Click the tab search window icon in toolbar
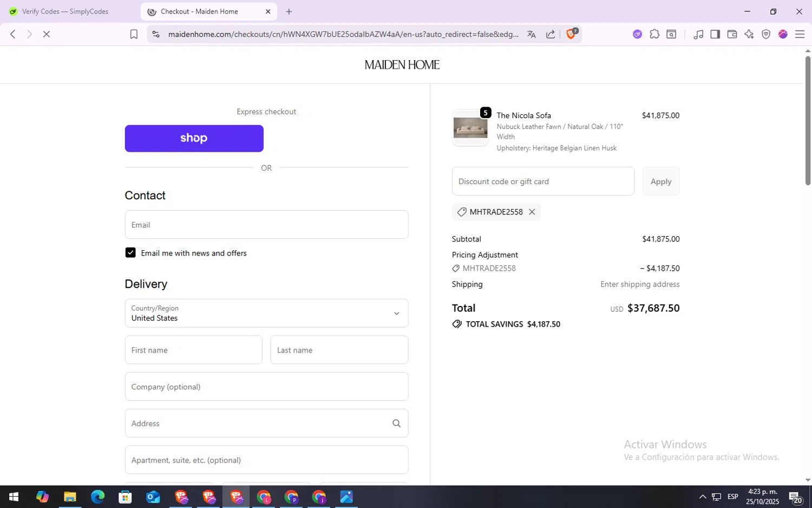 coord(671,34)
